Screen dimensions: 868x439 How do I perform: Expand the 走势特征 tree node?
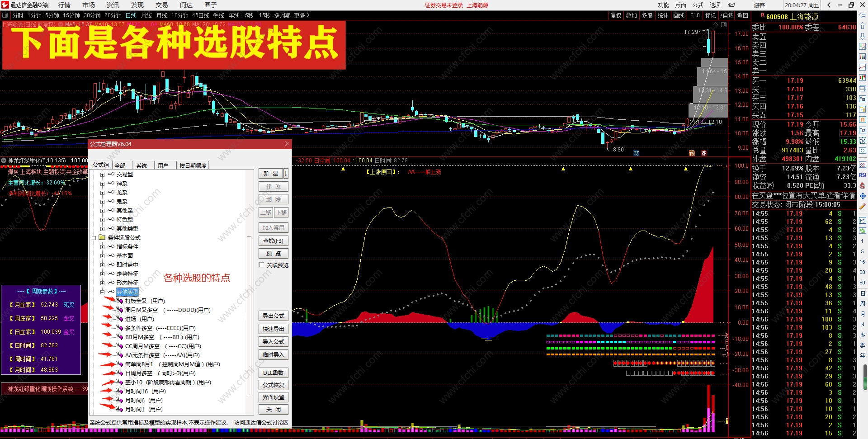[102, 274]
